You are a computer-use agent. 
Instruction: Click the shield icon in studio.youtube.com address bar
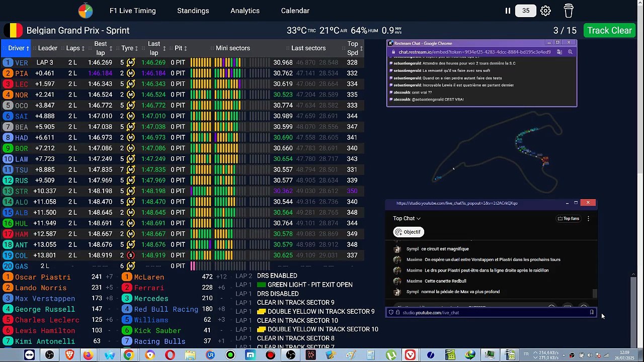pos(391,313)
